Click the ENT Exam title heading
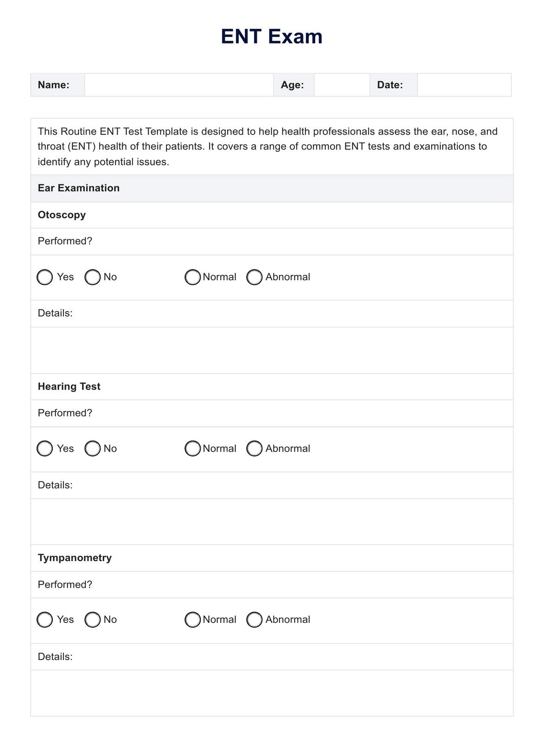 click(272, 37)
